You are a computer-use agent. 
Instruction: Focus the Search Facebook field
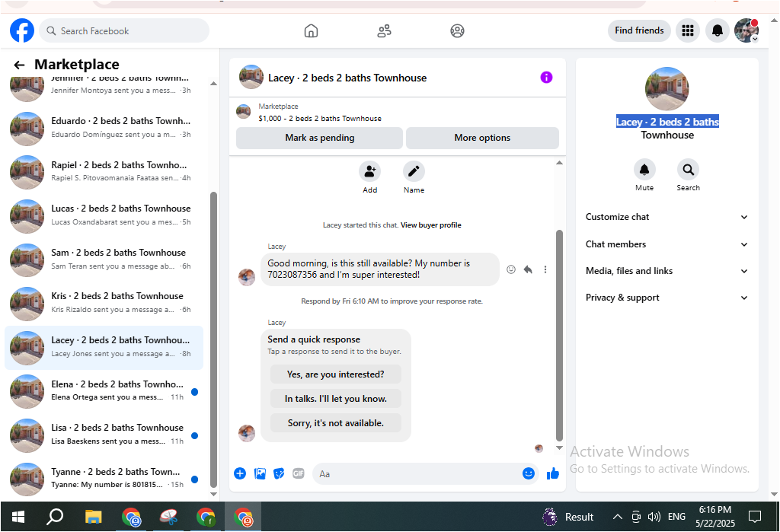(124, 31)
